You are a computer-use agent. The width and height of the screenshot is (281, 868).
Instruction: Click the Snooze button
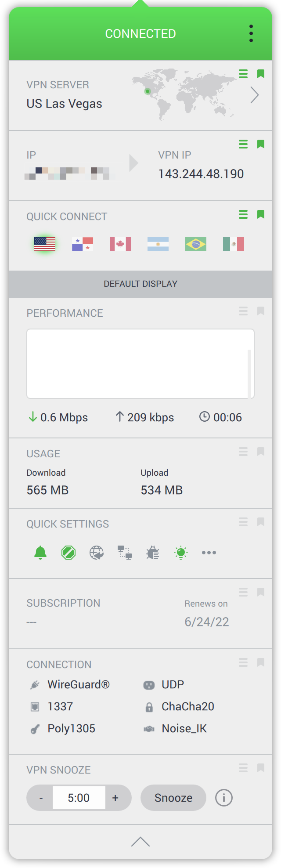(173, 798)
